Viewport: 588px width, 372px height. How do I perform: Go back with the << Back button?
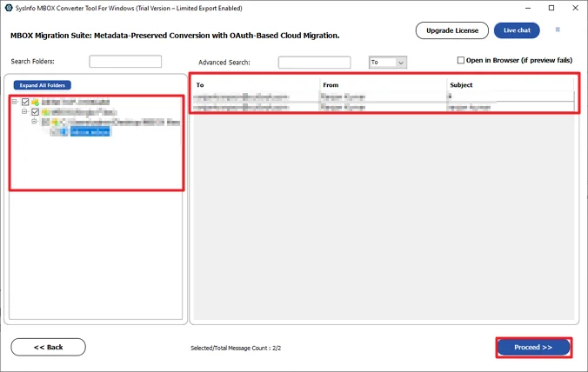[49, 348]
